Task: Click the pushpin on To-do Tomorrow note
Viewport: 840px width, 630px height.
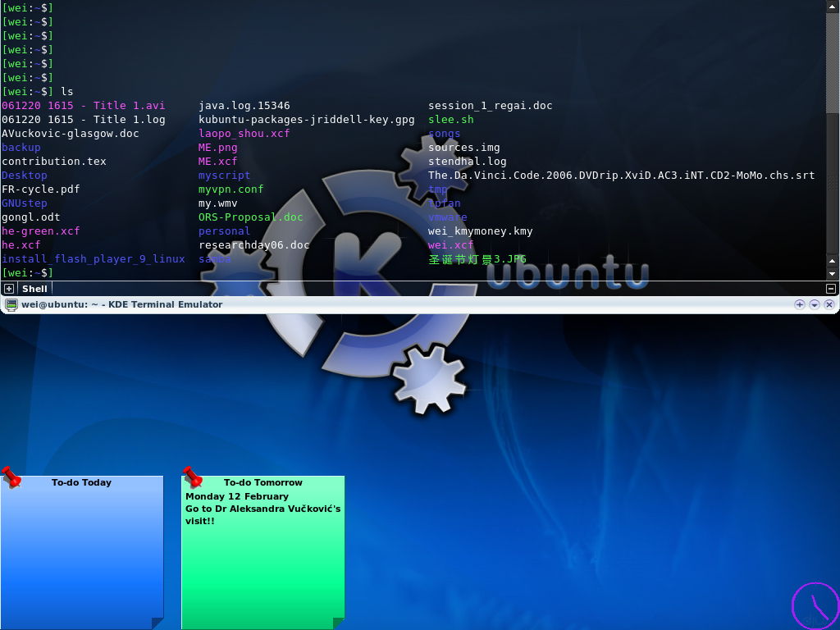Action: click(x=192, y=477)
